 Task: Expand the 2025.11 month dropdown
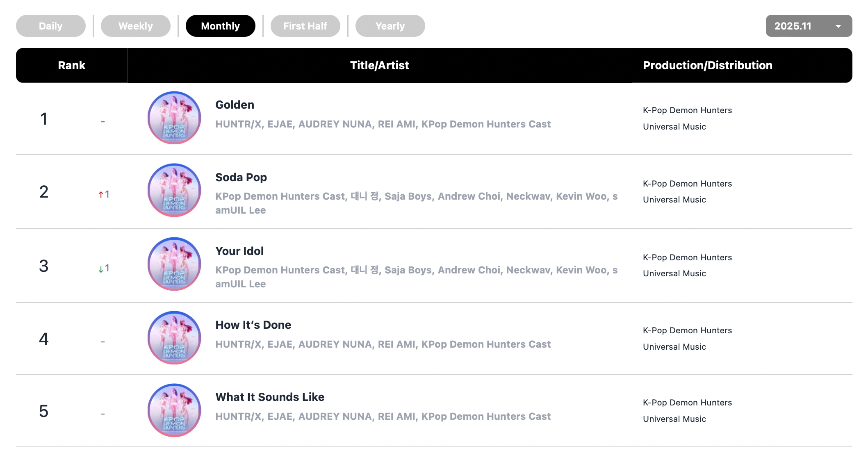809,26
